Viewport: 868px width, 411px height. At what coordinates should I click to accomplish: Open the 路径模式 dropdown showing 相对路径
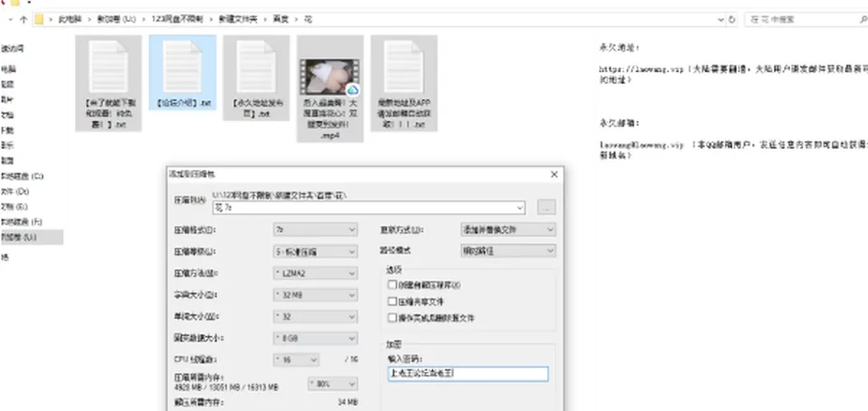click(507, 250)
